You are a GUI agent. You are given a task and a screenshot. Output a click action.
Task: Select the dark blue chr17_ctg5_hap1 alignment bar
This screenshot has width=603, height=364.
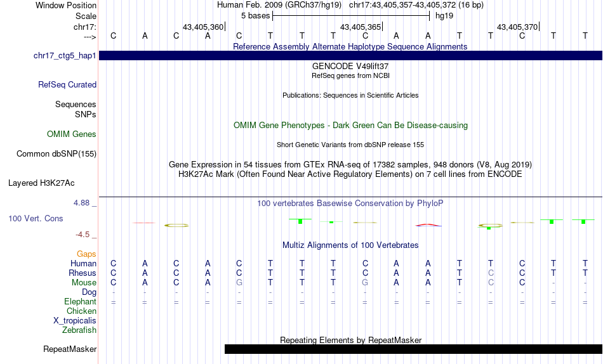pos(351,56)
